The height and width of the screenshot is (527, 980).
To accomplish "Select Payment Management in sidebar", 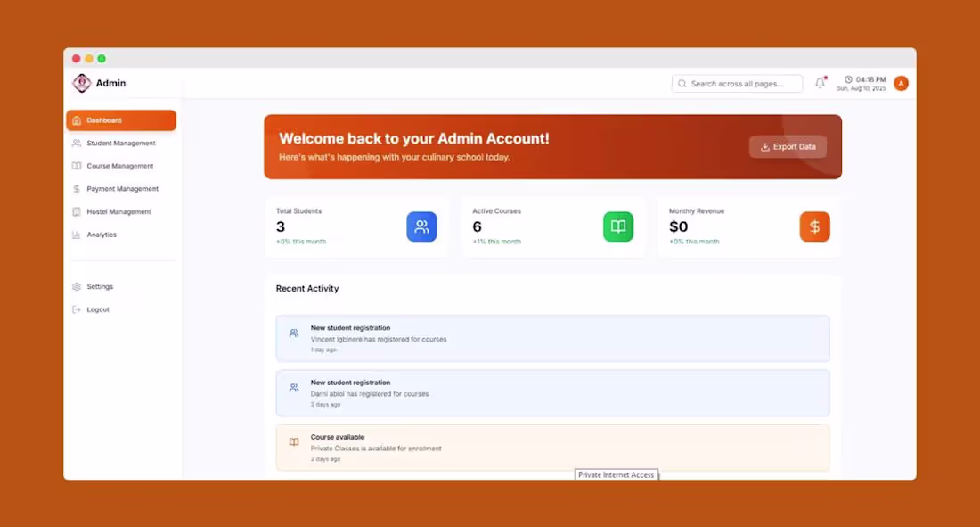I will click(121, 189).
